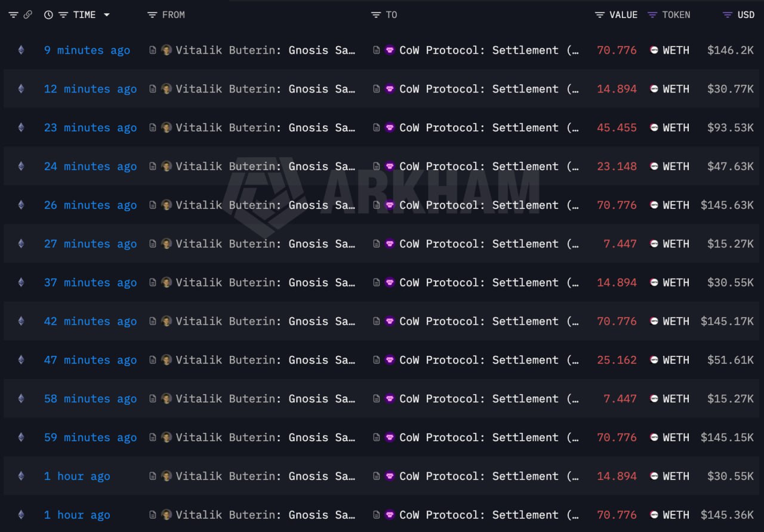The height and width of the screenshot is (532, 764).
Task: Filter by the VALUE column
Action: 600,15
